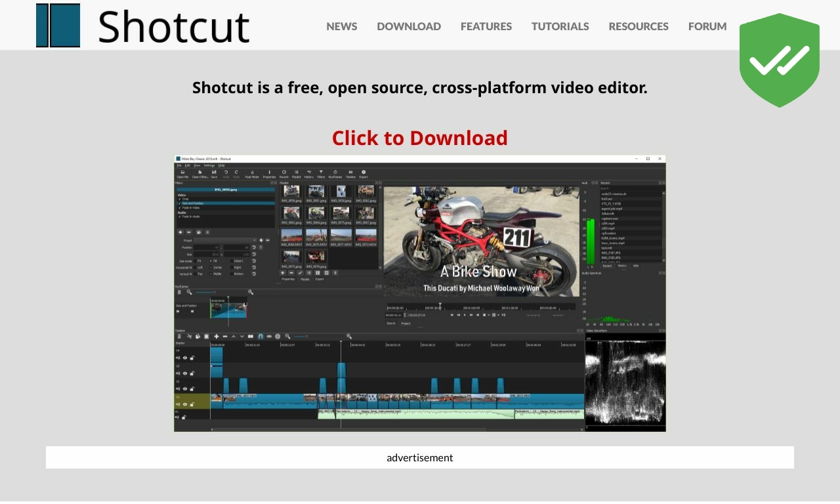This screenshot has width=840, height=504.
Task: Open the FEATURES page
Action: 486,26
